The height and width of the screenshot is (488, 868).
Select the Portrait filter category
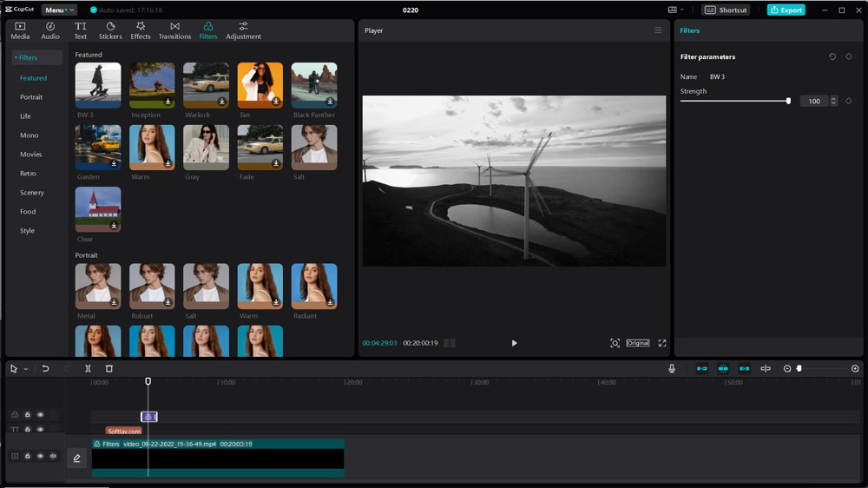point(31,97)
